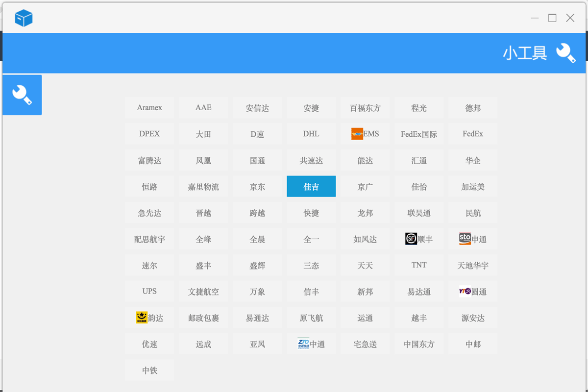Viewport: 588px width, 392px height.
Task: Select the highlighted 佳吉 courier button
Action: [x=311, y=187]
